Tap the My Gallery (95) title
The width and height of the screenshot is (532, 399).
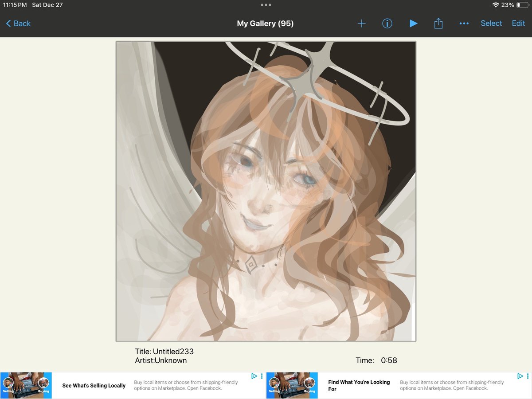coord(265,23)
